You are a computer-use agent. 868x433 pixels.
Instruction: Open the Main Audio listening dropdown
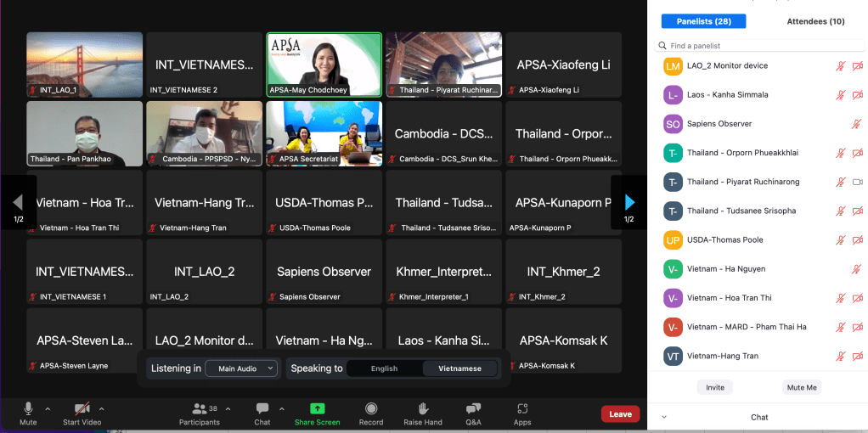coord(246,368)
